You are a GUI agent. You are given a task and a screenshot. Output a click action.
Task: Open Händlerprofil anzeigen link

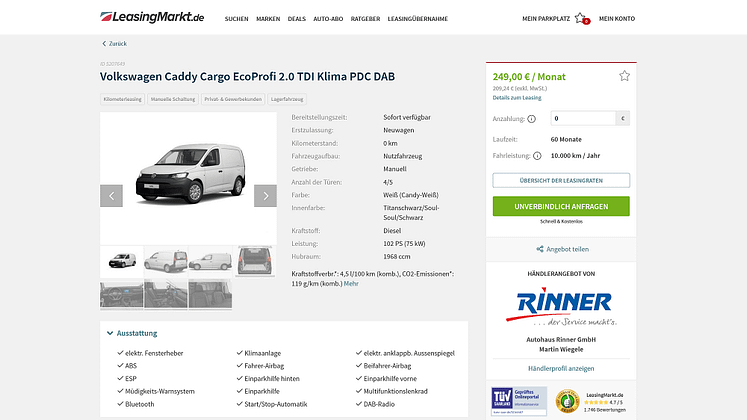pyautogui.click(x=561, y=368)
